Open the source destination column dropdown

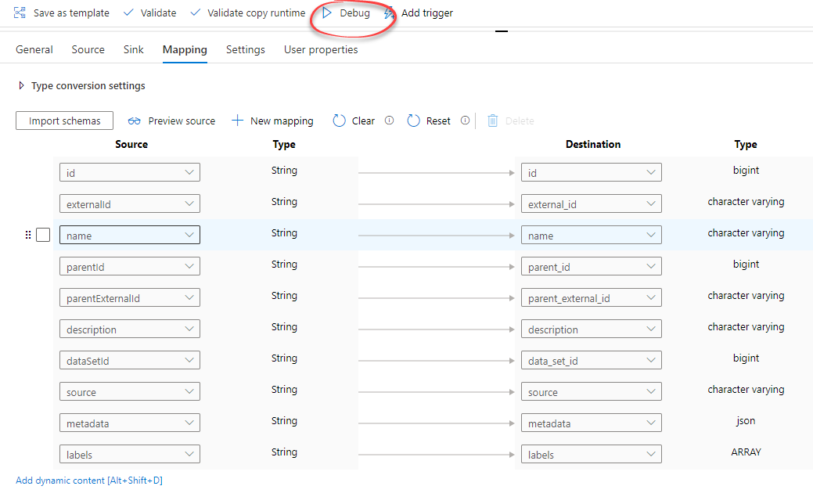tap(592, 391)
